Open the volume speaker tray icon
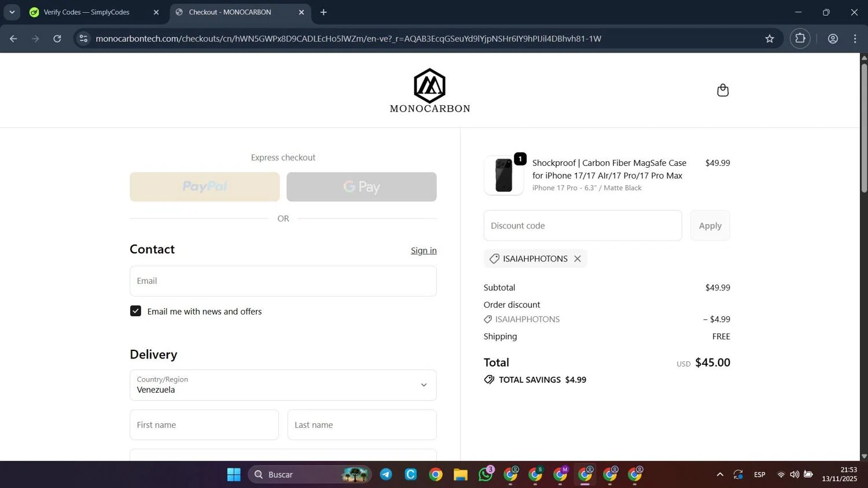Screen dimensions: 868x488 click(x=795, y=475)
